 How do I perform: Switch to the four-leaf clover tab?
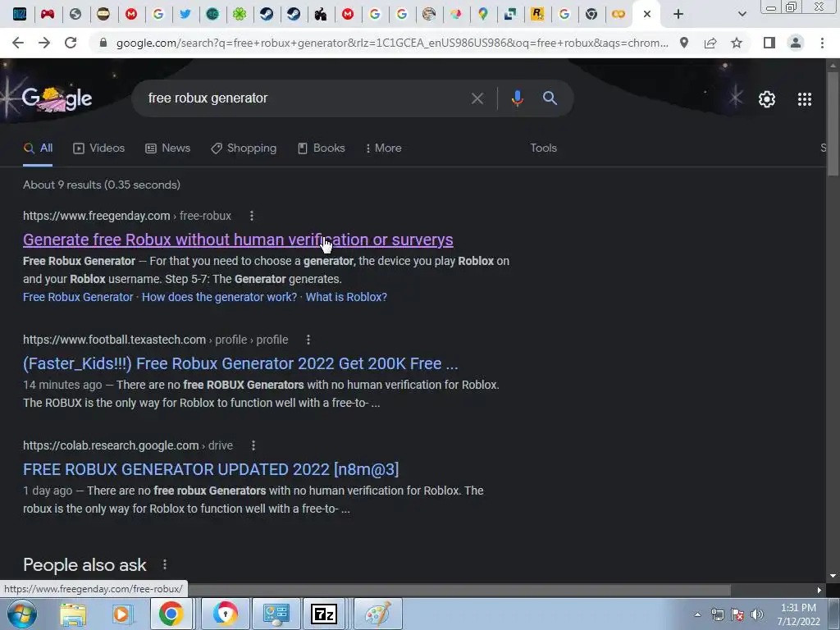(240, 14)
